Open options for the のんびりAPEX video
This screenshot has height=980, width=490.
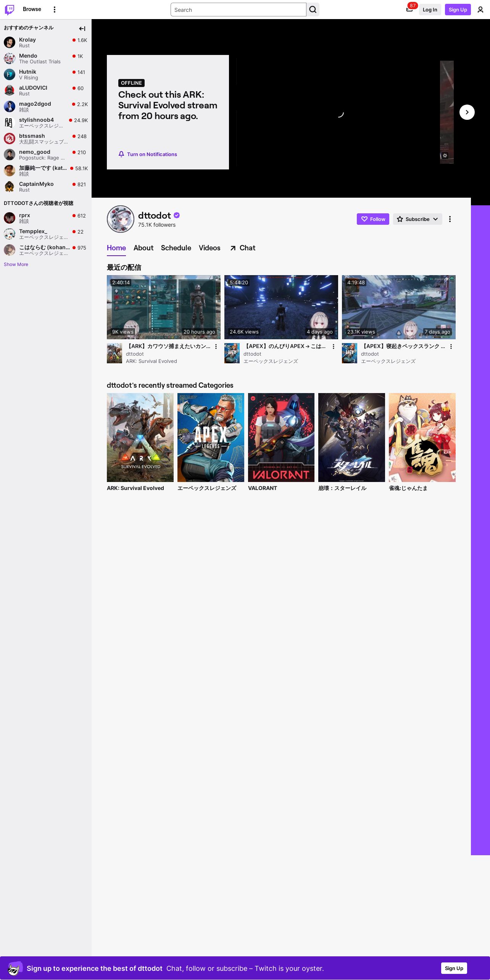tap(334, 347)
